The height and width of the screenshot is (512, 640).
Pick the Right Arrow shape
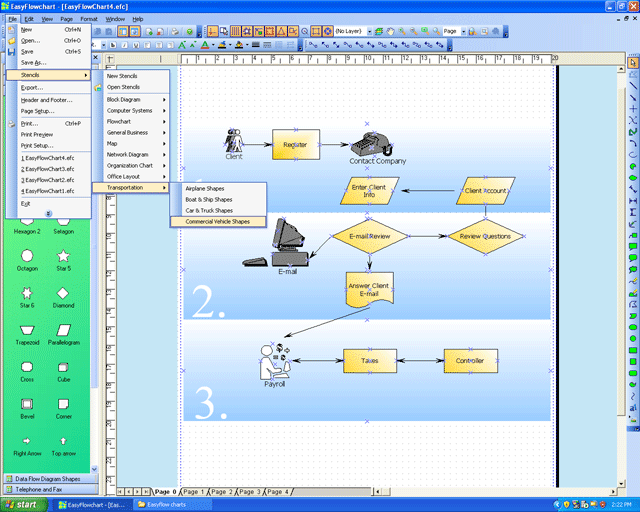27,441
